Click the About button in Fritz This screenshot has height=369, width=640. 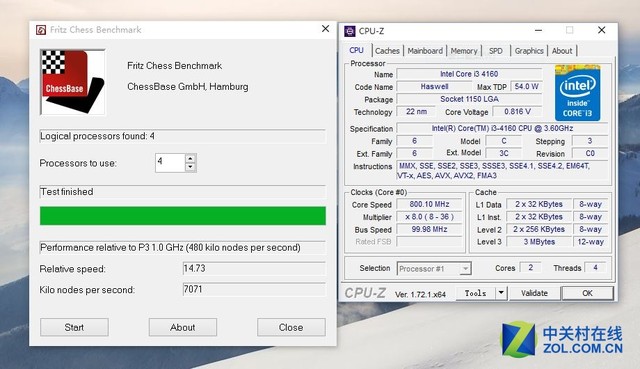coord(182,327)
